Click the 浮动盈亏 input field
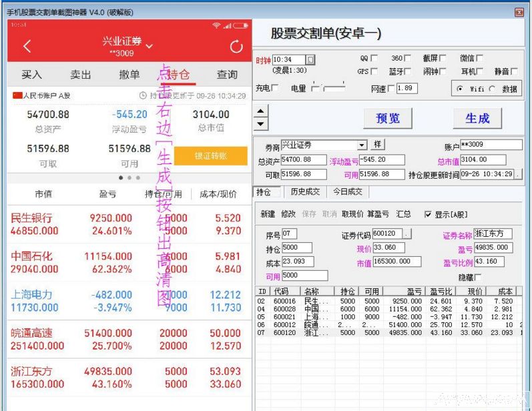This screenshot has width=532, height=411. pos(382,159)
